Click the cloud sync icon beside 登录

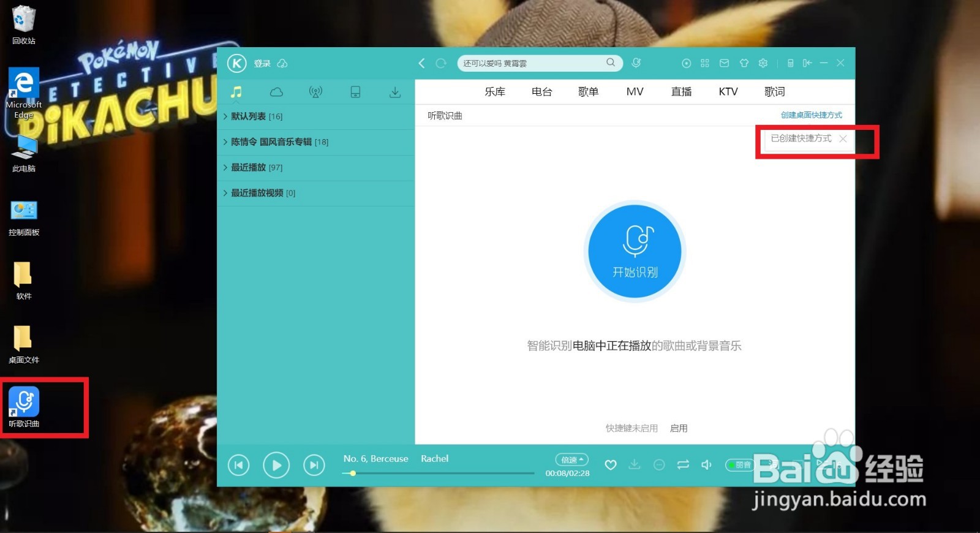[x=282, y=64]
